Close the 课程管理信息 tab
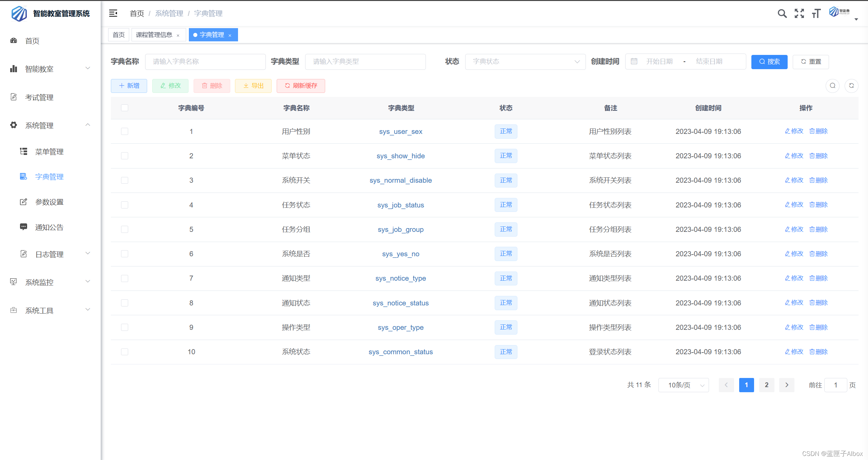 178,35
